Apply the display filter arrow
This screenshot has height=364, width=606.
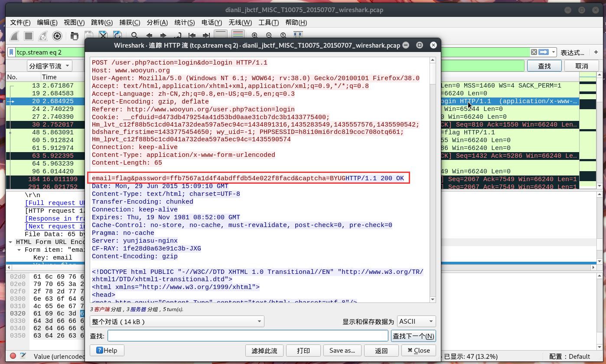coord(544,52)
